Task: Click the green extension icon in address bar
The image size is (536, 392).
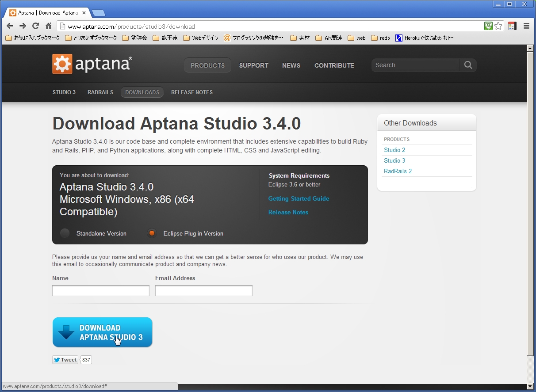Action: coord(488,26)
